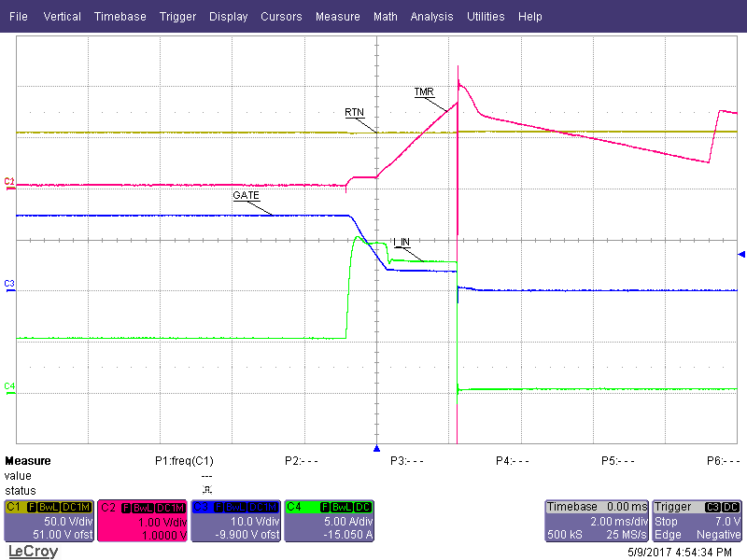Viewport: 747px width, 560px height.
Task: Open the Vertical menu
Action: point(63,17)
